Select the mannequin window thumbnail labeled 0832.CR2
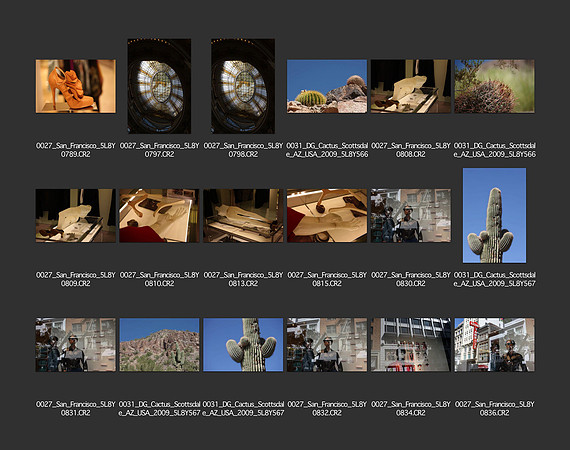The image size is (570, 450). [327, 345]
